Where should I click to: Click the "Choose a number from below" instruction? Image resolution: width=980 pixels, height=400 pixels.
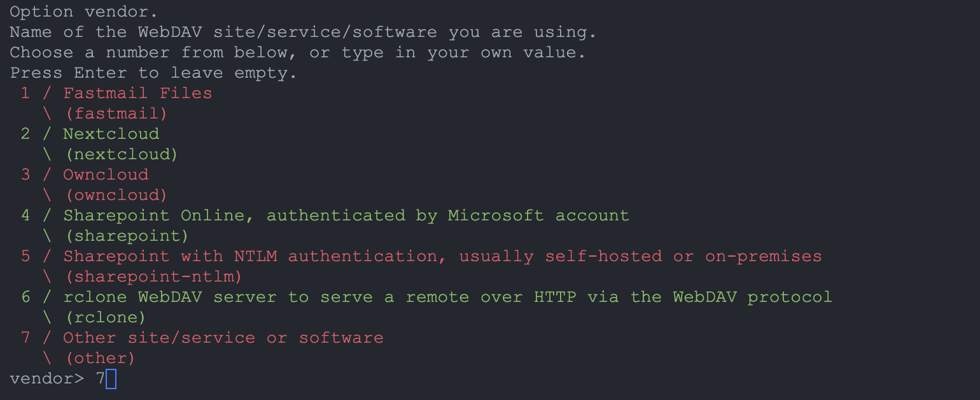[x=297, y=52]
